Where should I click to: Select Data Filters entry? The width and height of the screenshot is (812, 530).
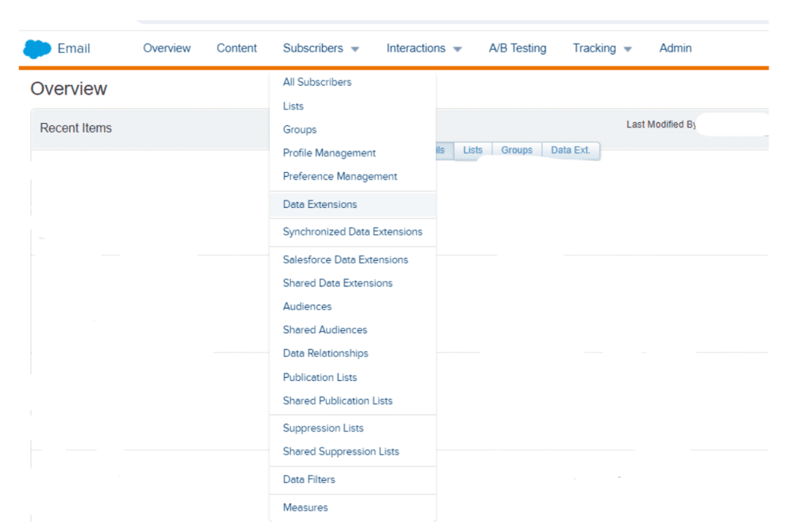point(308,479)
